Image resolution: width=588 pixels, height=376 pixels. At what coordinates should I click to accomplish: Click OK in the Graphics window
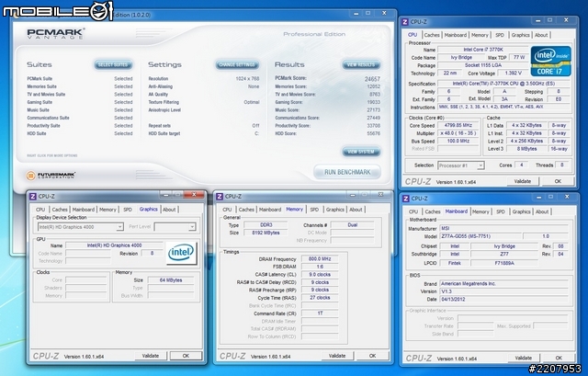tap(186, 356)
